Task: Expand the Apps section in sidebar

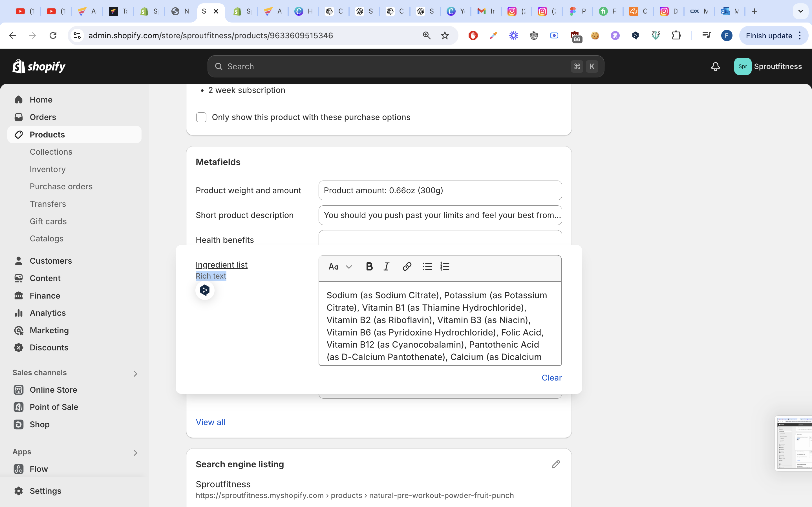Action: pyautogui.click(x=135, y=453)
